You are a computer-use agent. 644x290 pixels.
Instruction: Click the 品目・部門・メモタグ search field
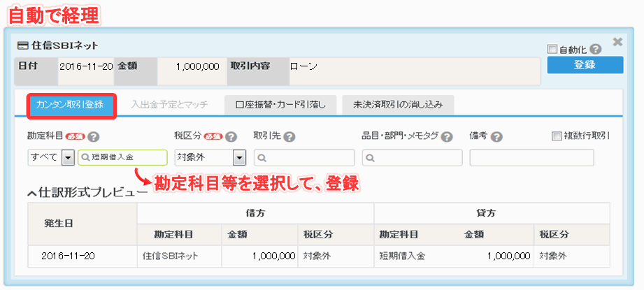coord(413,157)
